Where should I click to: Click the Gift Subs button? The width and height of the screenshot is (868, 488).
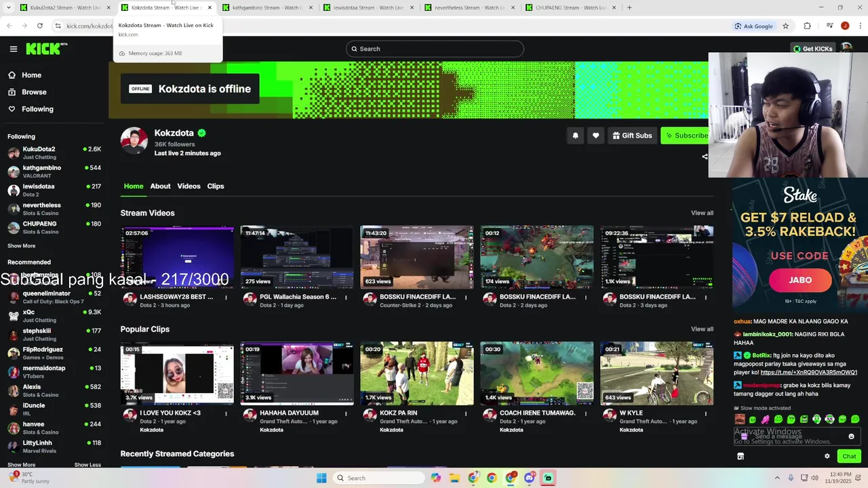(632, 136)
